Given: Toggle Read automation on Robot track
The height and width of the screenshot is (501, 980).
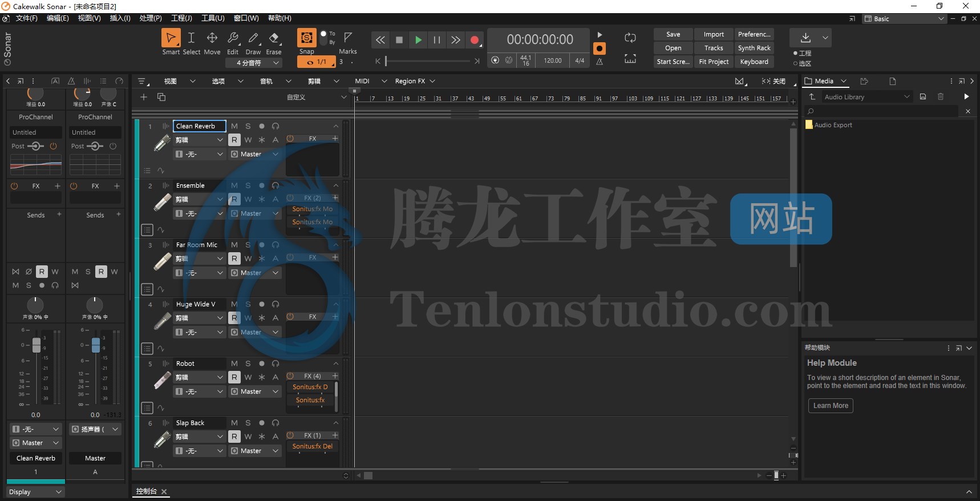Looking at the screenshot, I should [234, 377].
